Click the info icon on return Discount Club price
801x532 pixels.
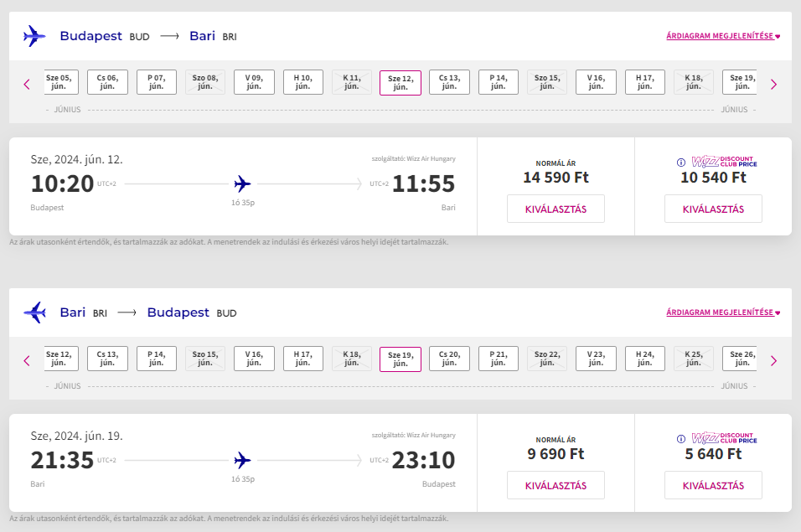click(681, 439)
